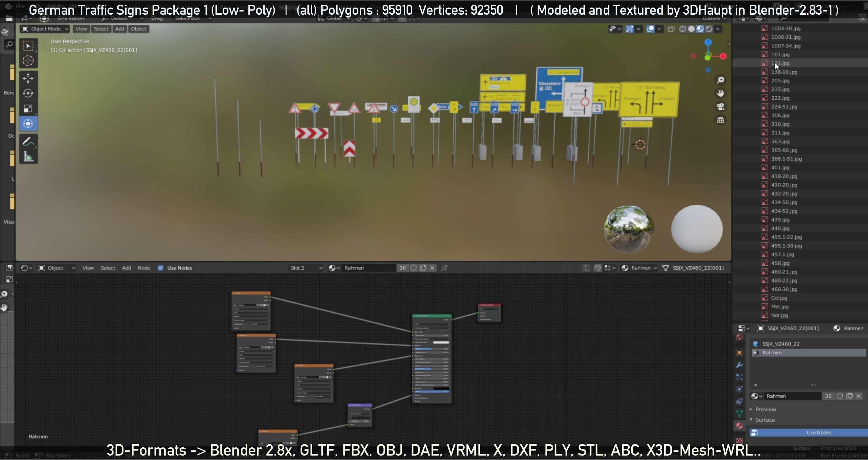Open the Physics properties tab
Screen dimensions: 868x460
[739, 389]
